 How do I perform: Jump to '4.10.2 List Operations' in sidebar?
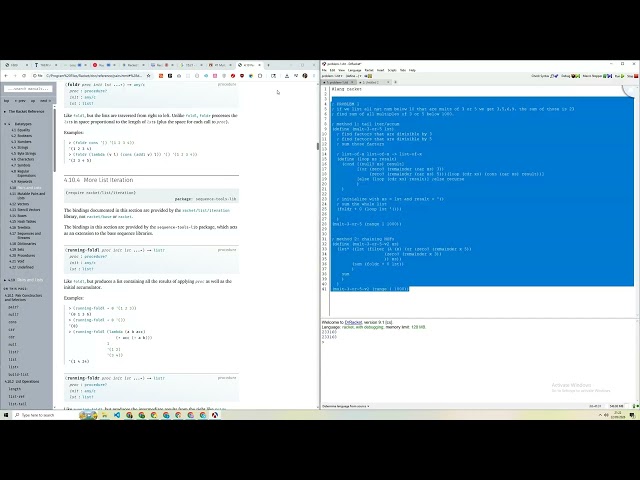[22, 382]
